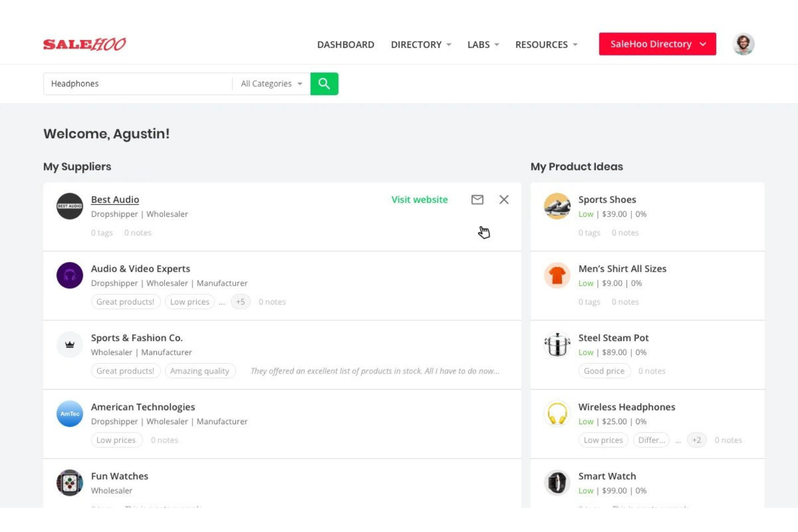
Task: Click 0 tags under Best Audio
Action: pyautogui.click(x=102, y=233)
